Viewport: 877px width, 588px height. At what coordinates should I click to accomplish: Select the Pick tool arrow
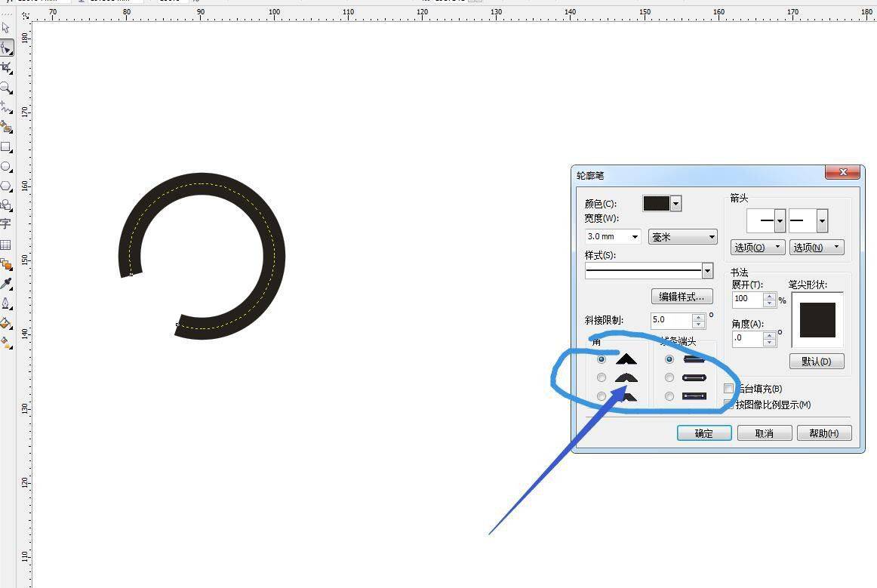pyautogui.click(x=6, y=28)
